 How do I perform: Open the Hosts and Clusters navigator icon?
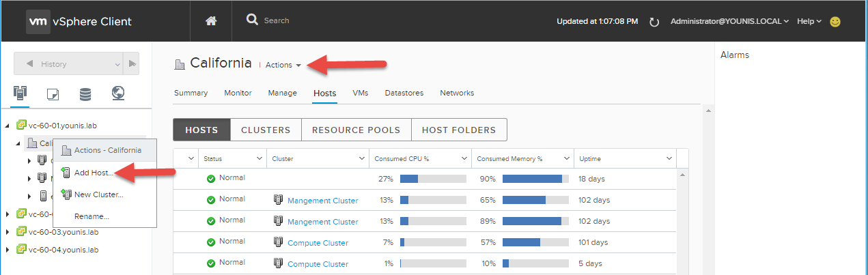20,93
